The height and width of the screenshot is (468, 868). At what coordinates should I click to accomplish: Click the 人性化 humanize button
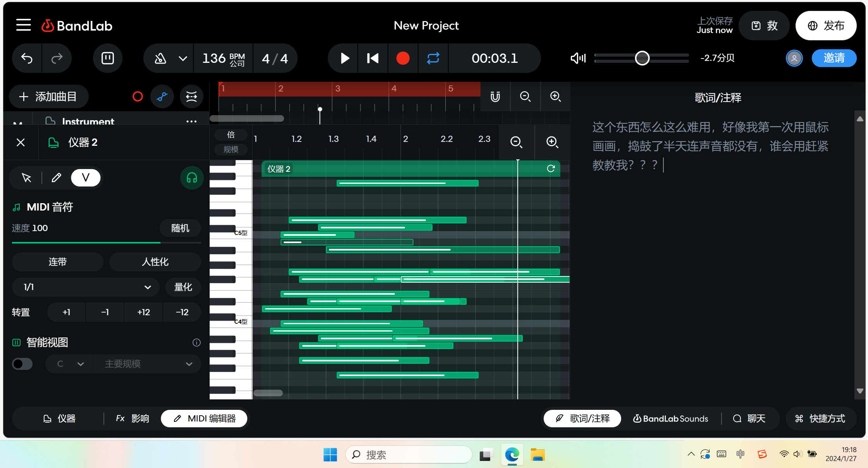click(155, 262)
